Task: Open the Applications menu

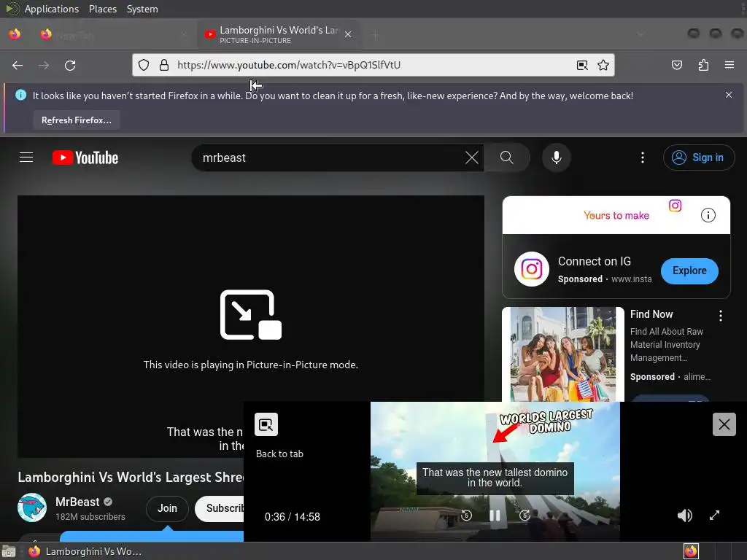Action: point(52,9)
